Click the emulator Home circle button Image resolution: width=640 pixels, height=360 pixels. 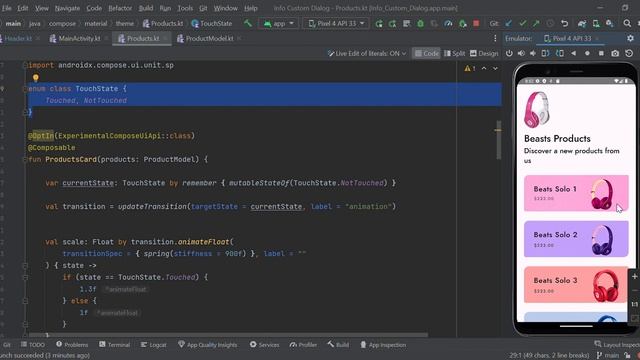click(587, 53)
